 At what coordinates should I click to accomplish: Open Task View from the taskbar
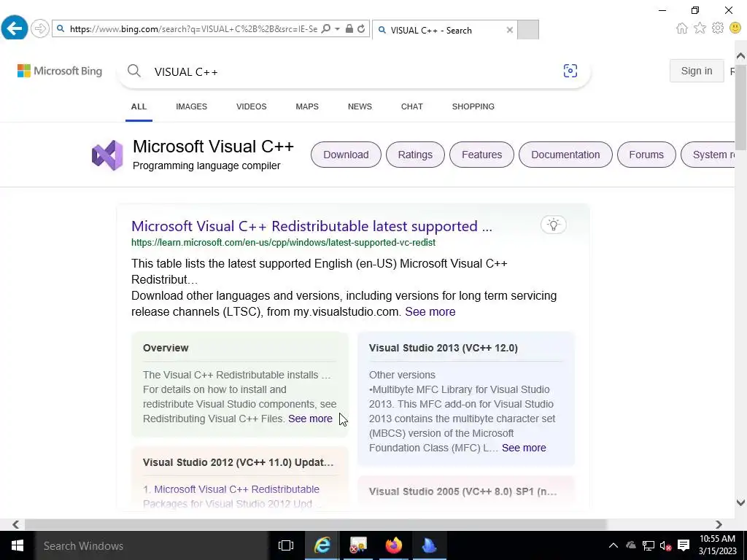tap(286, 545)
